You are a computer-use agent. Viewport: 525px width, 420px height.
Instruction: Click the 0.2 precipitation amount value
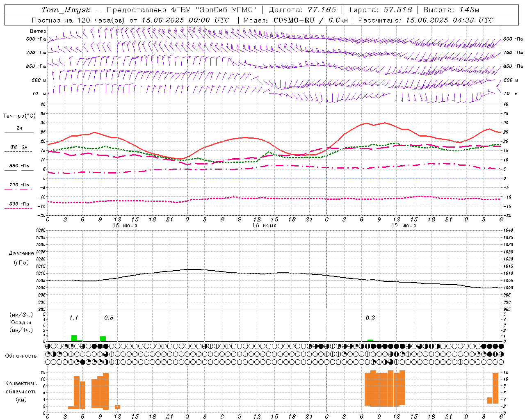pos(370,317)
